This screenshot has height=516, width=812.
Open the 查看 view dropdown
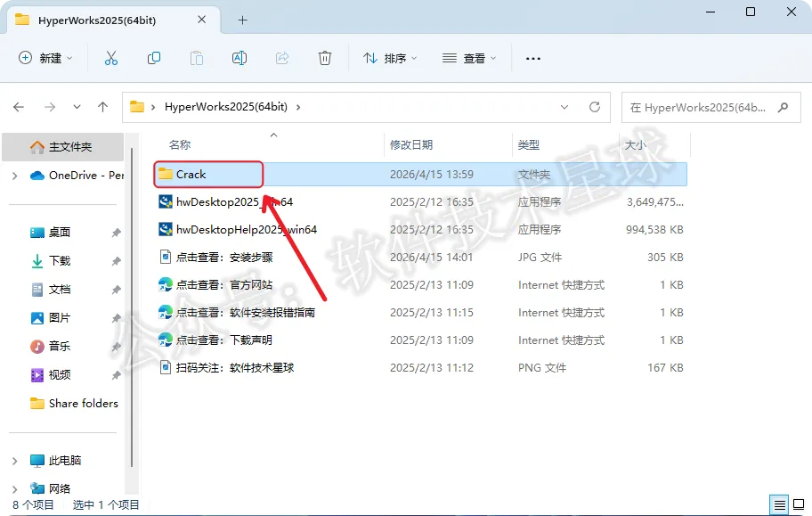469,58
